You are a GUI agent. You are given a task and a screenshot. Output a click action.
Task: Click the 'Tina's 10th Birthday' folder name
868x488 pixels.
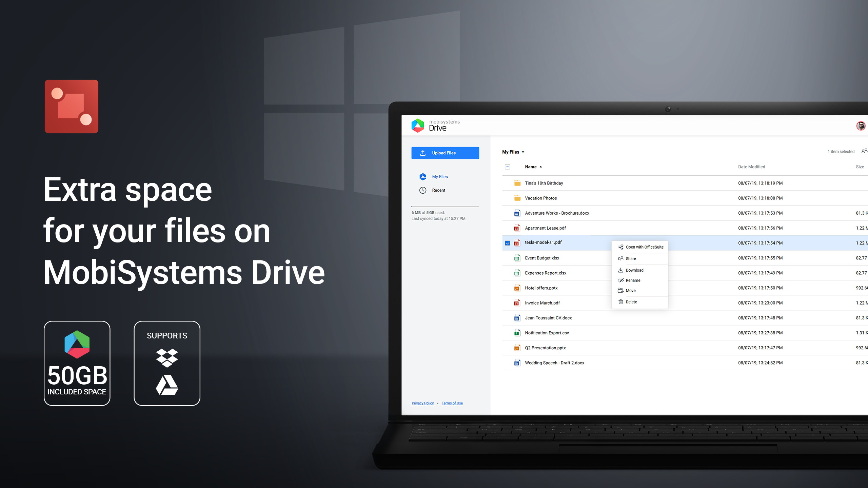(x=544, y=183)
